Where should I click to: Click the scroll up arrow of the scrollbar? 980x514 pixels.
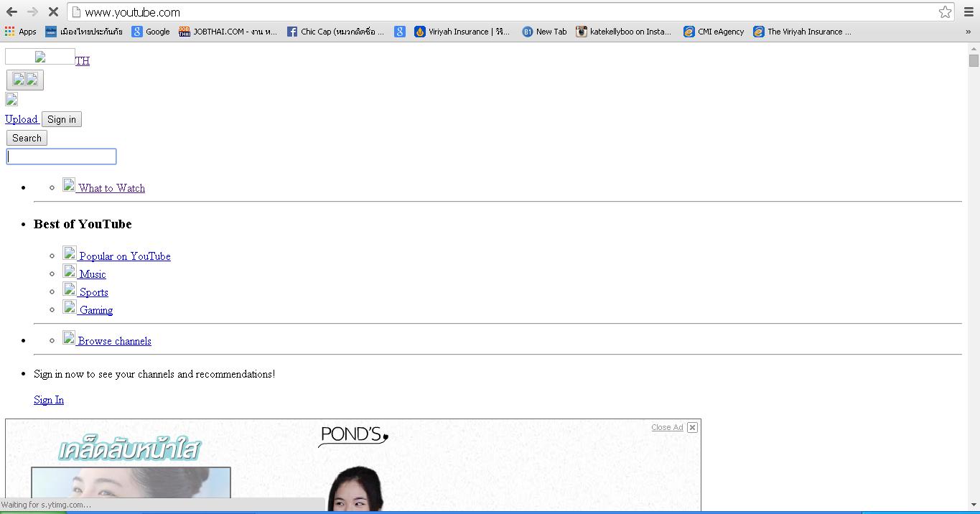coord(974,47)
